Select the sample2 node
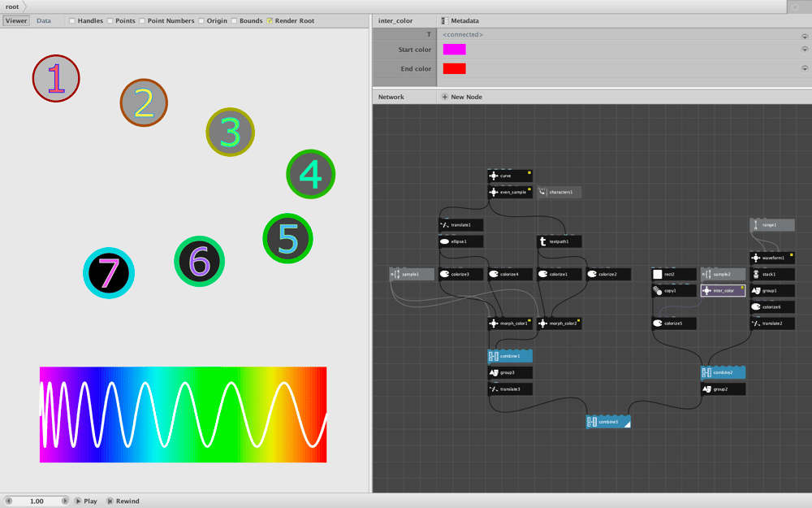Screen dimensions: 812x508 [x=723, y=274]
